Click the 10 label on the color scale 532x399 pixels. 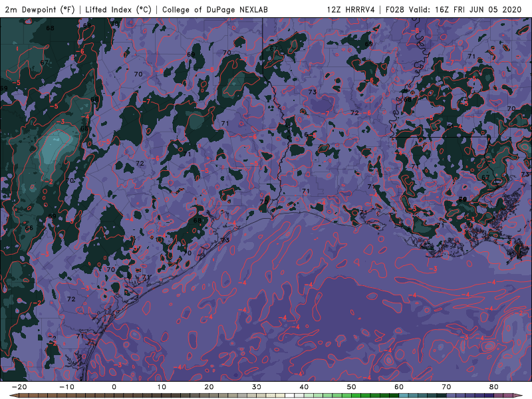(162, 387)
